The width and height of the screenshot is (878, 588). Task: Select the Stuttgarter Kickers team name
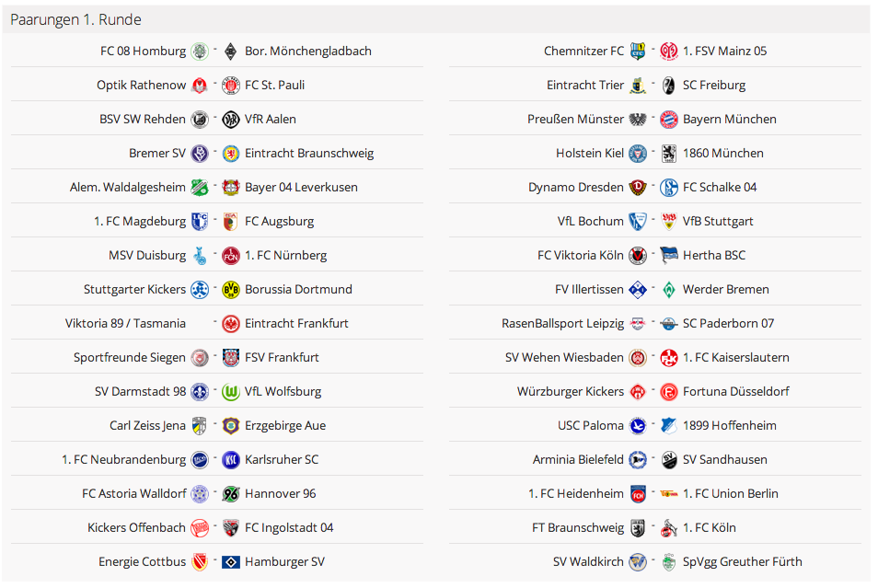[134, 289]
